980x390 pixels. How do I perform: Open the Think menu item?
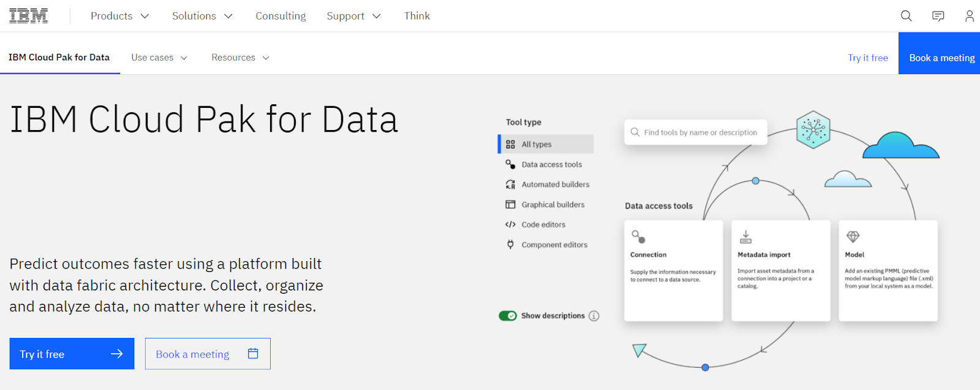[x=417, y=16]
